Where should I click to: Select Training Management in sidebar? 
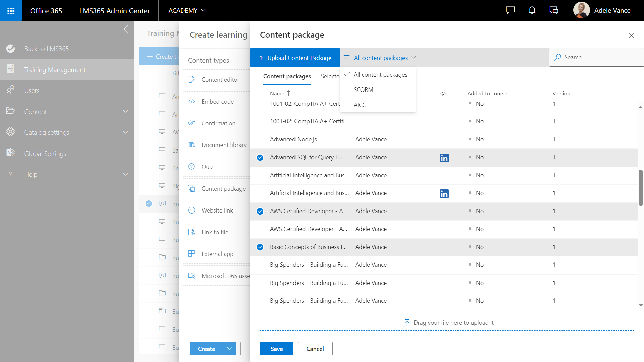(67, 69)
